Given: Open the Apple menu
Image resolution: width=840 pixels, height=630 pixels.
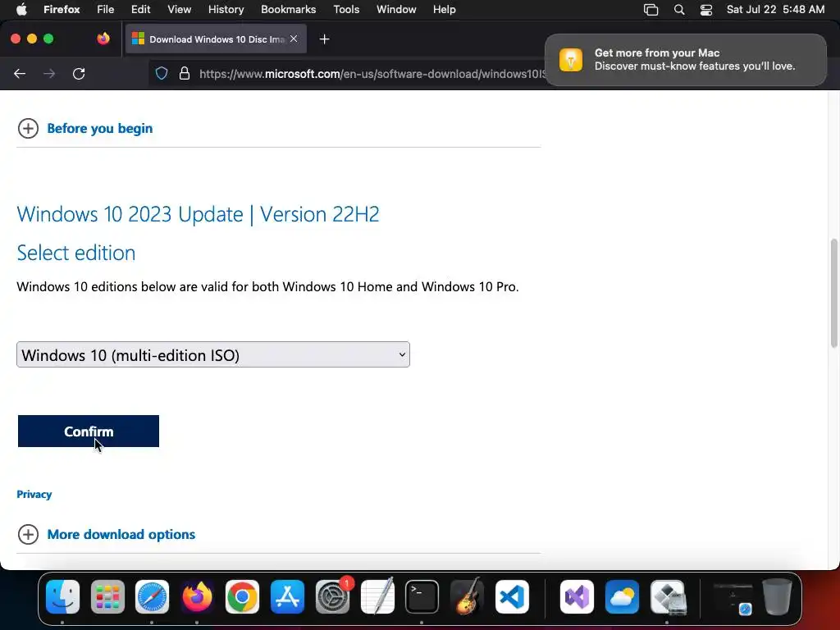Looking at the screenshot, I should tap(21, 10).
